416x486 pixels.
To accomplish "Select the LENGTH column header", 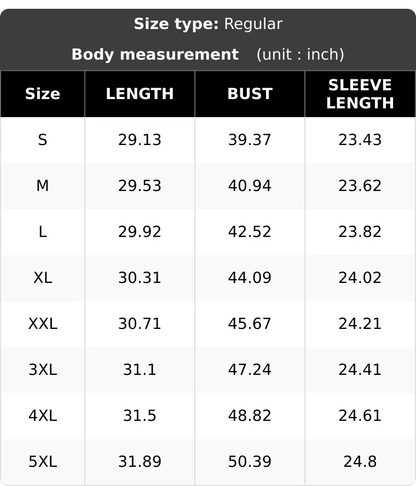I will point(140,94).
